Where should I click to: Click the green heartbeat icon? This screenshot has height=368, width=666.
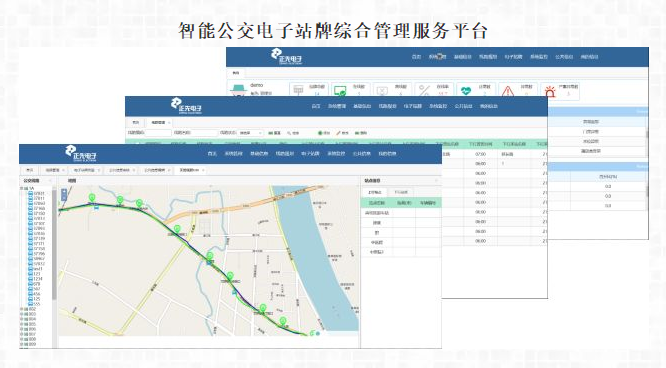pyautogui.click(x=466, y=91)
